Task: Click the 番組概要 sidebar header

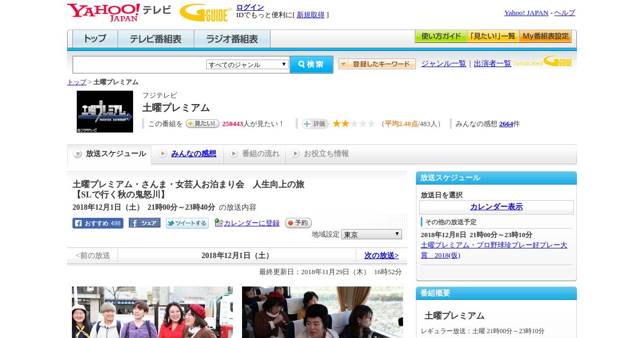Action: (496, 293)
